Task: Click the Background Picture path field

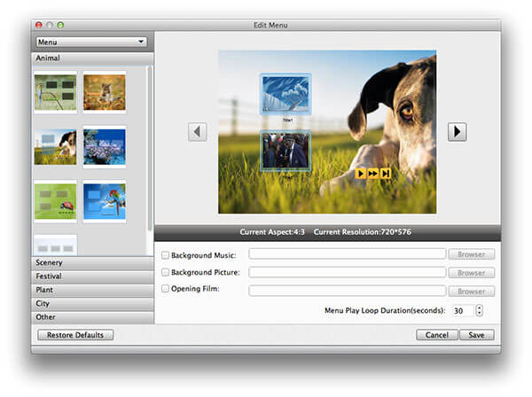Action: [x=347, y=272]
